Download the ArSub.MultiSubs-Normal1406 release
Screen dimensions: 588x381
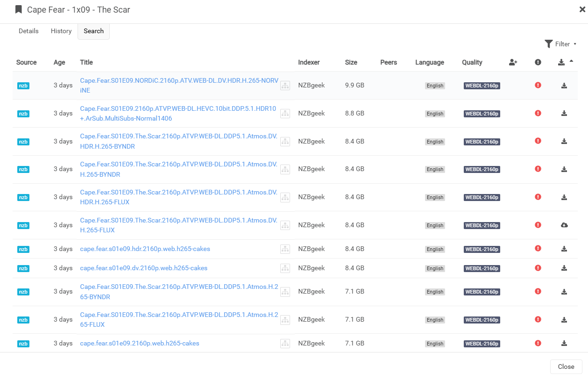[564, 113]
